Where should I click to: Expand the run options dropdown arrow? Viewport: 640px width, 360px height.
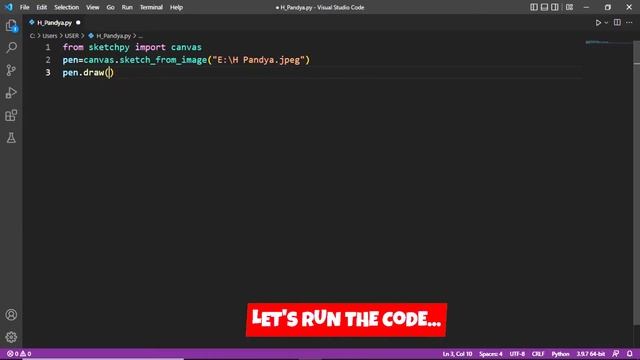(606, 23)
